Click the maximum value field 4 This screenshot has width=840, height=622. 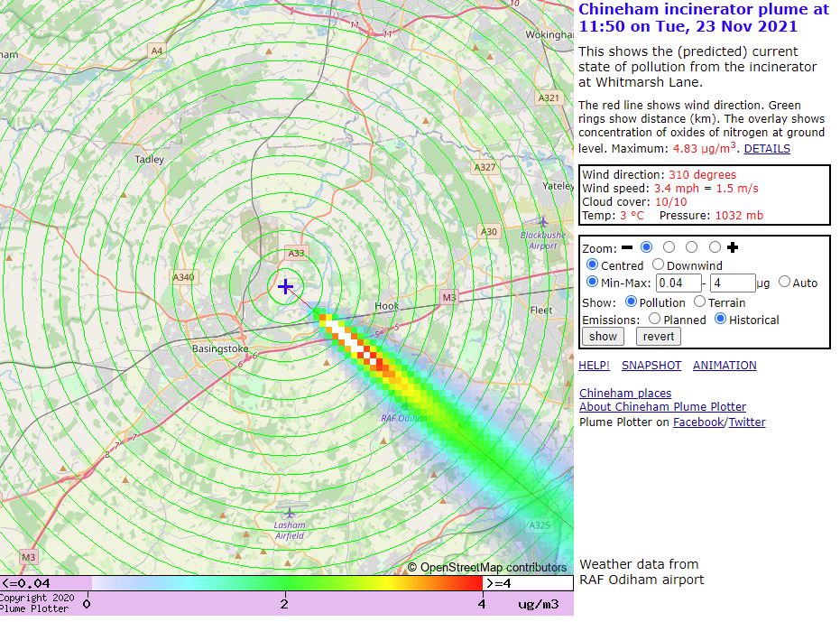733,283
